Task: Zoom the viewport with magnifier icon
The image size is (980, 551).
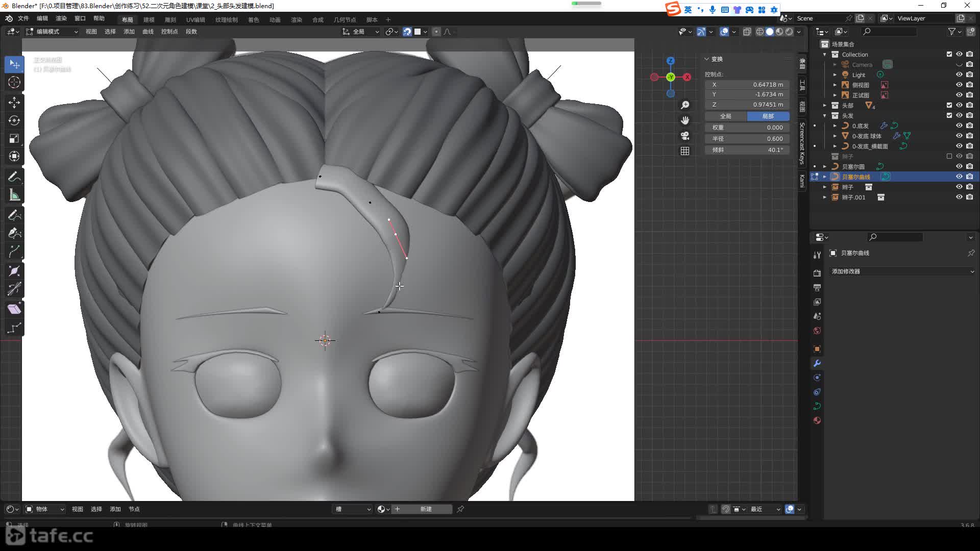Action: click(685, 105)
